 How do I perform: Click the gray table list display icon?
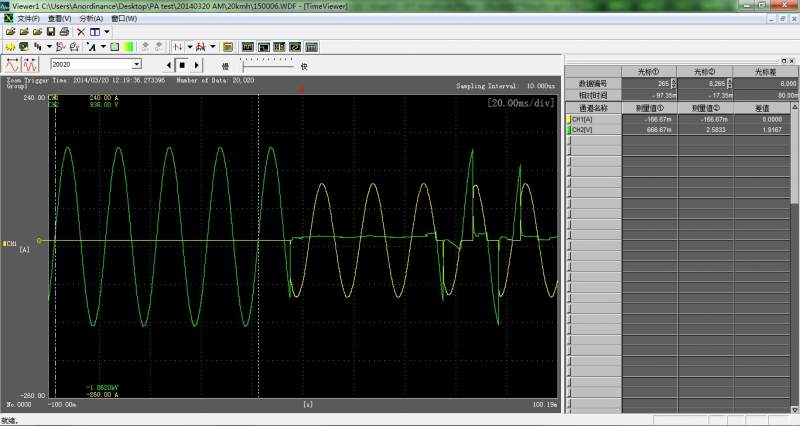(312, 47)
